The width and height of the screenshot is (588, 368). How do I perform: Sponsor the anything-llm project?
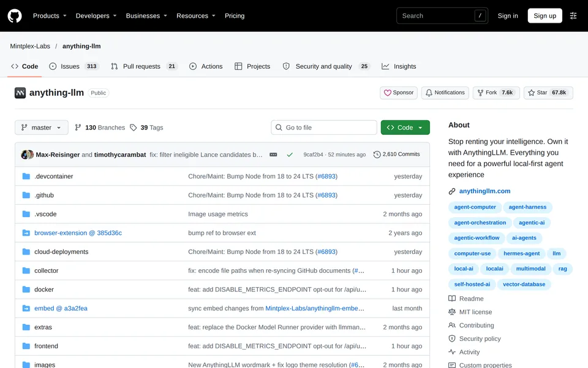tap(399, 93)
